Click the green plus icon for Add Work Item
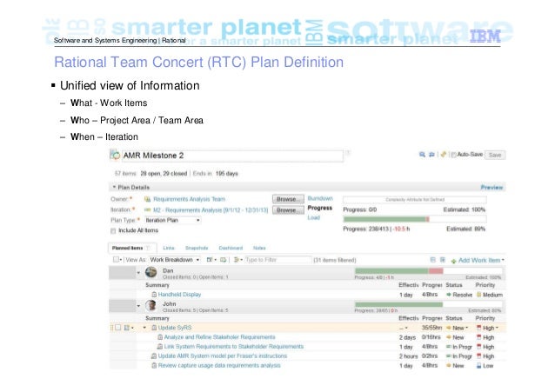The height and width of the screenshot is (392, 555). pyautogui.click(x=453, y=261)
